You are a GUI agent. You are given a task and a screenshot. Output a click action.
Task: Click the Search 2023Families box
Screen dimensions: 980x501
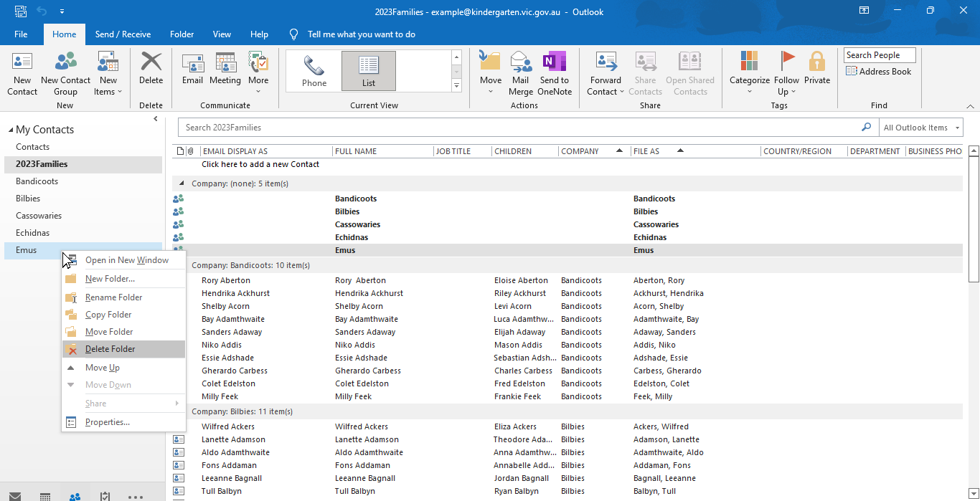(x=519, y=128)
